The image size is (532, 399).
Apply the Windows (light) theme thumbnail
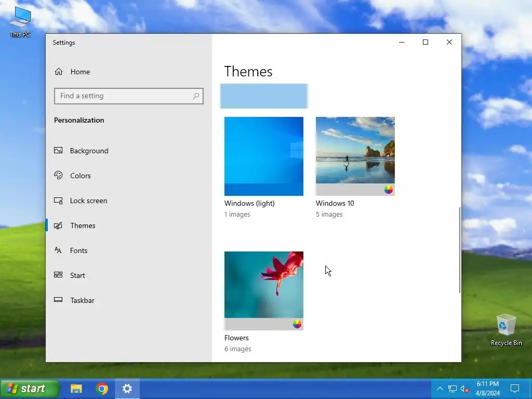[x=263, y=156]
